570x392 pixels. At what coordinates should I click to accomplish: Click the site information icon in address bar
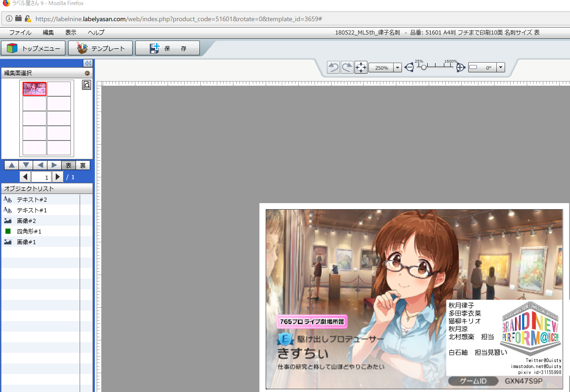point(9,19)
